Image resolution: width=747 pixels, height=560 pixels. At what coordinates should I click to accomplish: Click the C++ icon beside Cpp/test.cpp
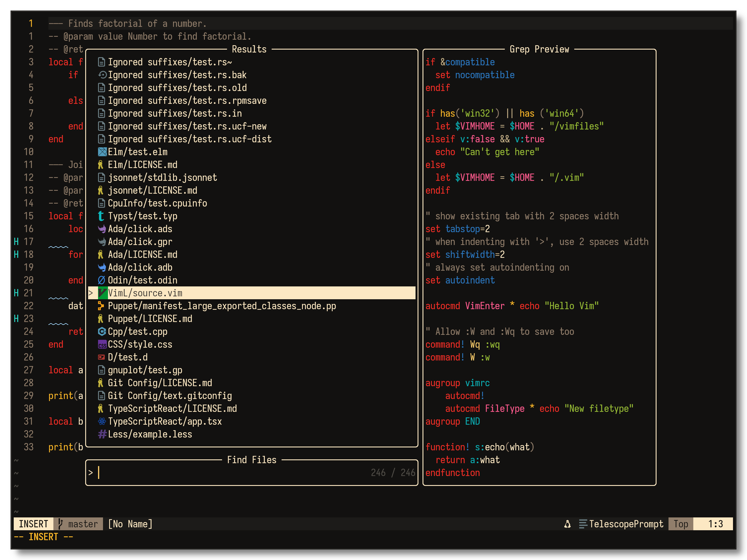(102, 331)
